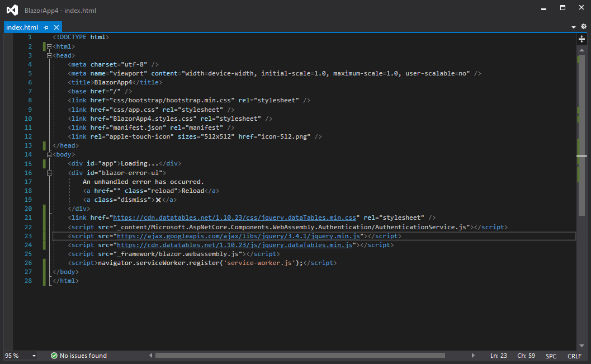Open the 95 % zoom dropdown
Image resolution: width=591 pixels, height=364 pixels.
point(34,356)
